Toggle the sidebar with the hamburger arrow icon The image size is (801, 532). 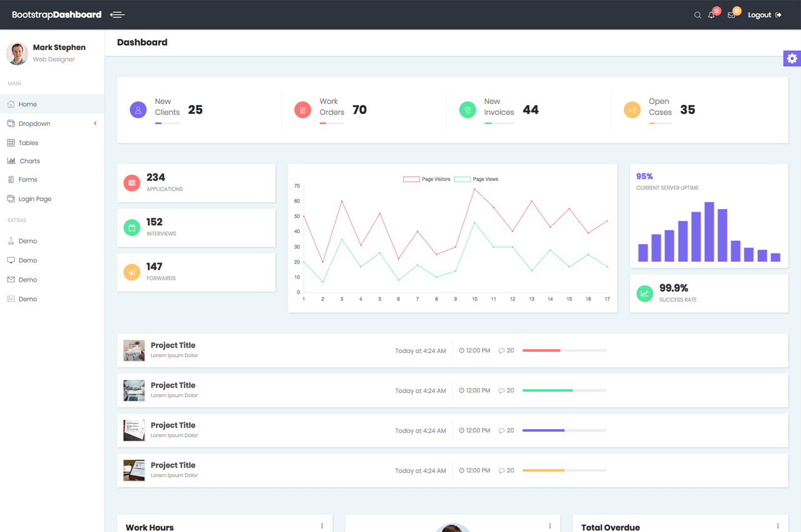click(x=117, y=14)
